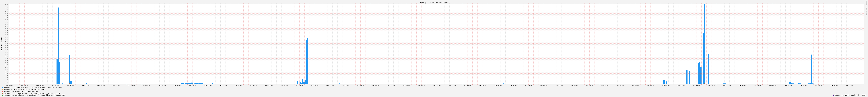Image resolution: width=868 pixels, height=97 pixels.
Task: Click the orange poor link performance swatch
Action: point(3,90)
